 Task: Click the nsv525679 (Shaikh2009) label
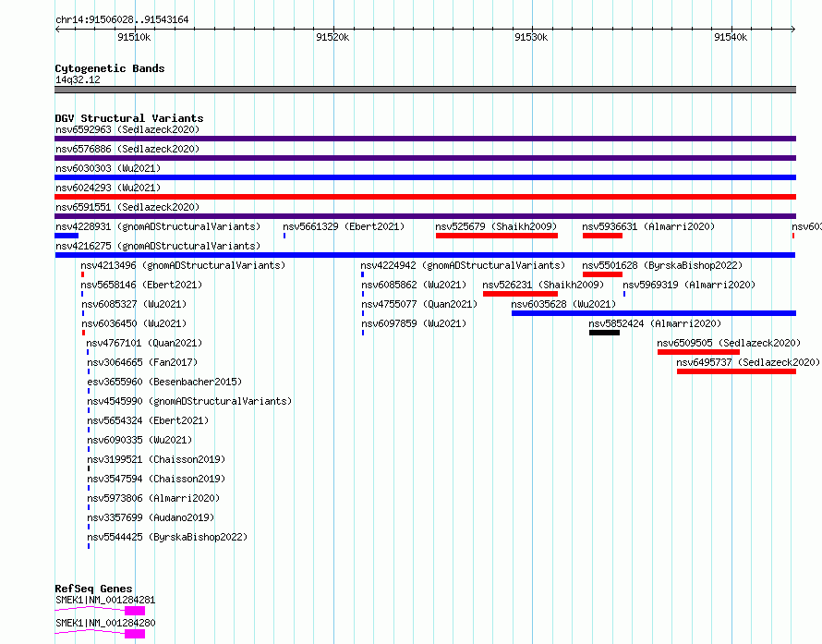[496, 226]
